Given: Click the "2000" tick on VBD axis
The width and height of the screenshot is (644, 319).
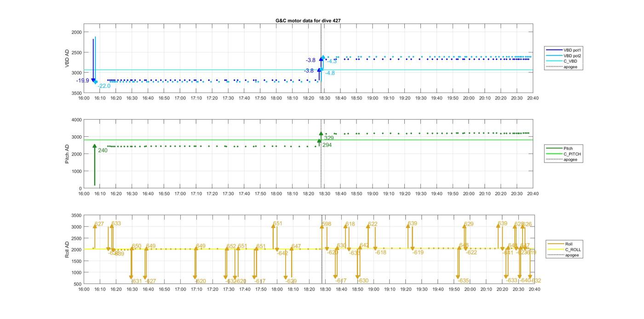Looking at the screenshot, I should point(77,32).
